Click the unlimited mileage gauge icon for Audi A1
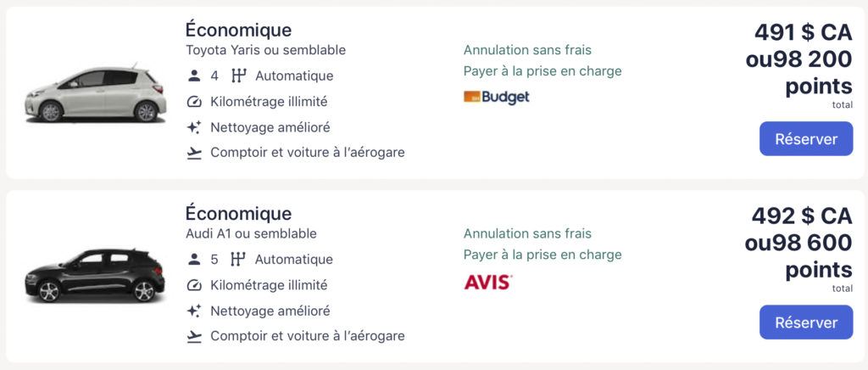 click(x=194, y=285)
